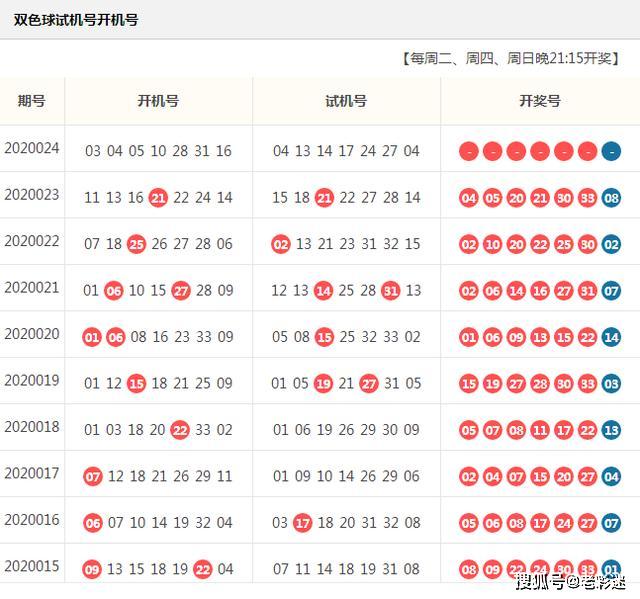Click winning red ball 33 in row 2020023
This screenshot has height=599, width=640.
[588, 198]
